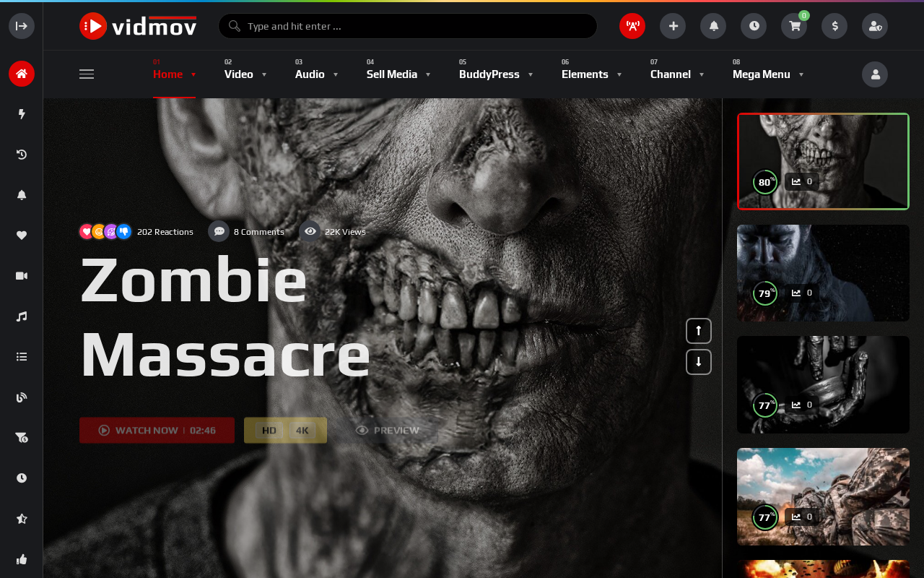The width and height of the screenshot is (924, 578).
Task: Select the Elements menu item
Action: point(585,74)
